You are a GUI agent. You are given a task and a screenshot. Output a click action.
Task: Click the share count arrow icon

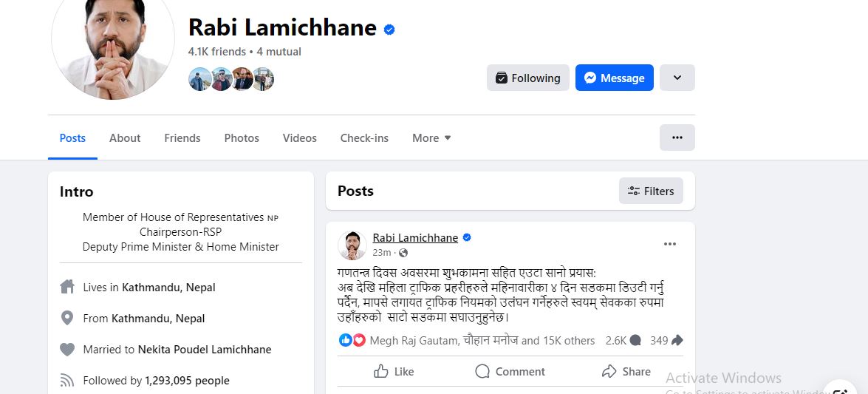click(x=677, y=341)
